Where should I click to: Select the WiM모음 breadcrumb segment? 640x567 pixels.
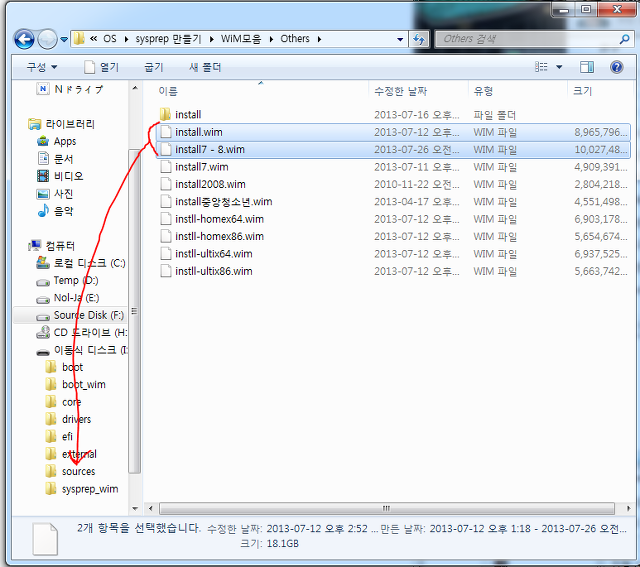[x=241, y=39]
